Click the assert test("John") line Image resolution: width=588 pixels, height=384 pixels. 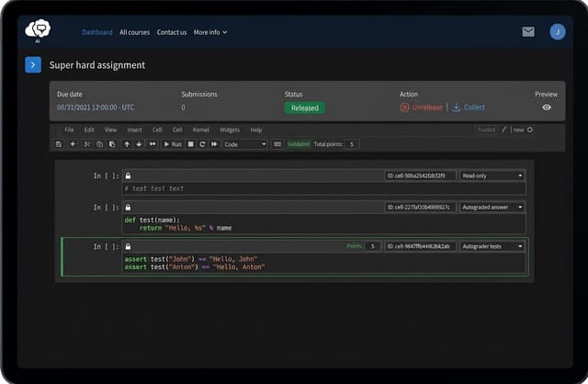tap(191, 259)
